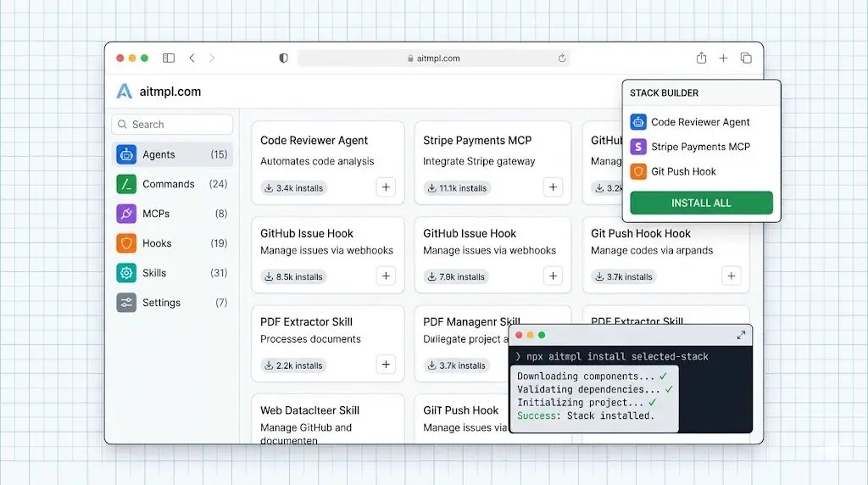Select the Agents category in the sidebar
Image resolution: width=868 pixels, height=485 pixels.
pos(172,154)
